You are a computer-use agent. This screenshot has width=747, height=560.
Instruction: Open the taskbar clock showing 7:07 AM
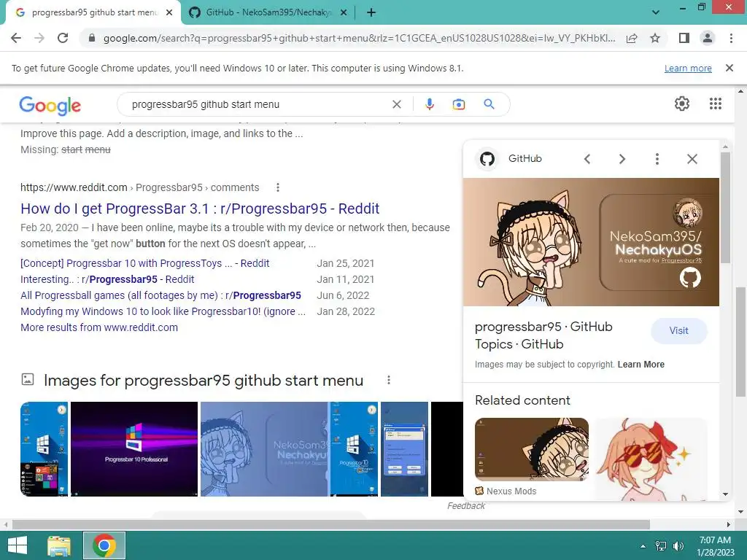pos(715,546)
